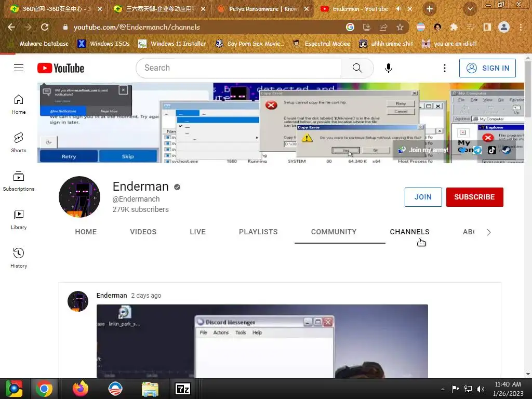
Task: Open the Chrome profile avatar icon
Action: pos(504,27)
